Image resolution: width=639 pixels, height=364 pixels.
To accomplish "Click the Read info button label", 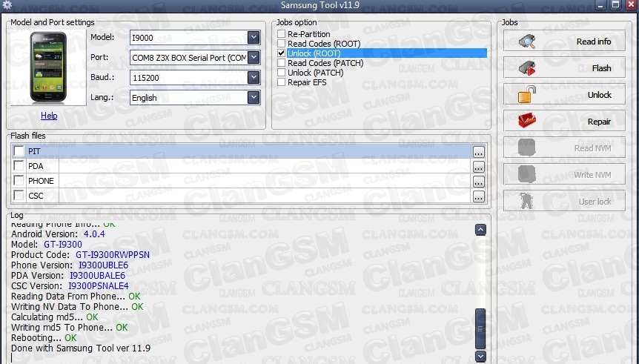I will [593, 42].
